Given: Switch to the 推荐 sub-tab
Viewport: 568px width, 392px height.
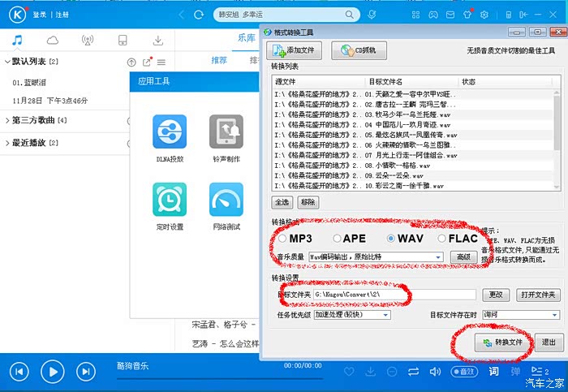Looking at the screenshot, I should pyautogui.click(x=219, y=60).
